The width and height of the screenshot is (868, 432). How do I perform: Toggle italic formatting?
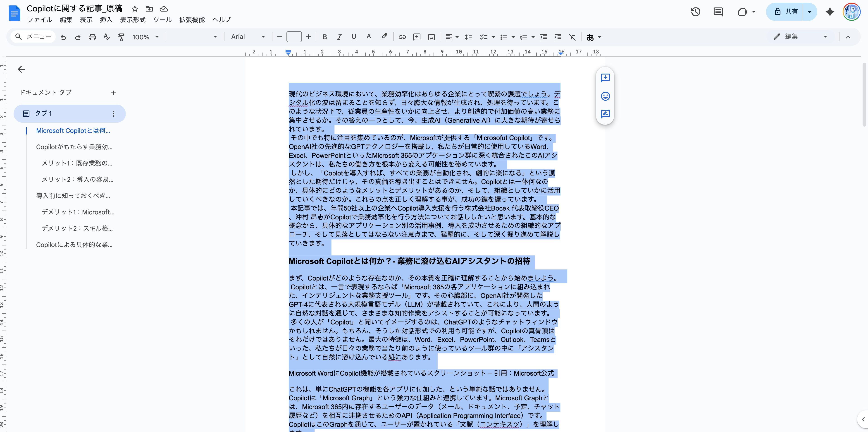click(339, 37)
